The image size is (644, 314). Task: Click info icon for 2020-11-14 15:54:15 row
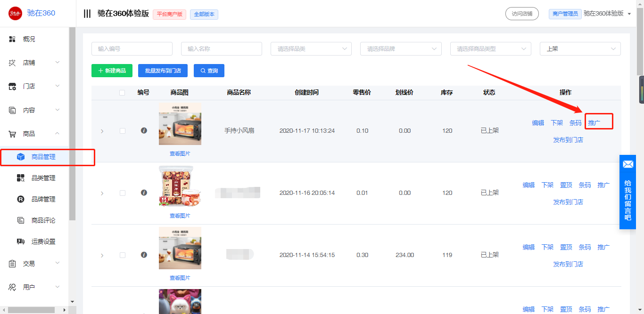pyautogui.click(x=144, y=255)
